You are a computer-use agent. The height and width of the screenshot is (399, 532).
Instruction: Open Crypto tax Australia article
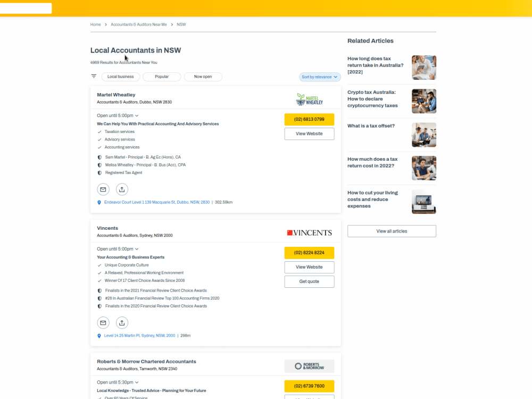point(372,99)
